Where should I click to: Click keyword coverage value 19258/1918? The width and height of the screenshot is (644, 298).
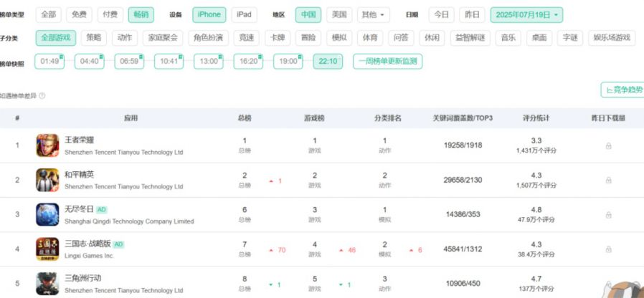click(463, 145)
